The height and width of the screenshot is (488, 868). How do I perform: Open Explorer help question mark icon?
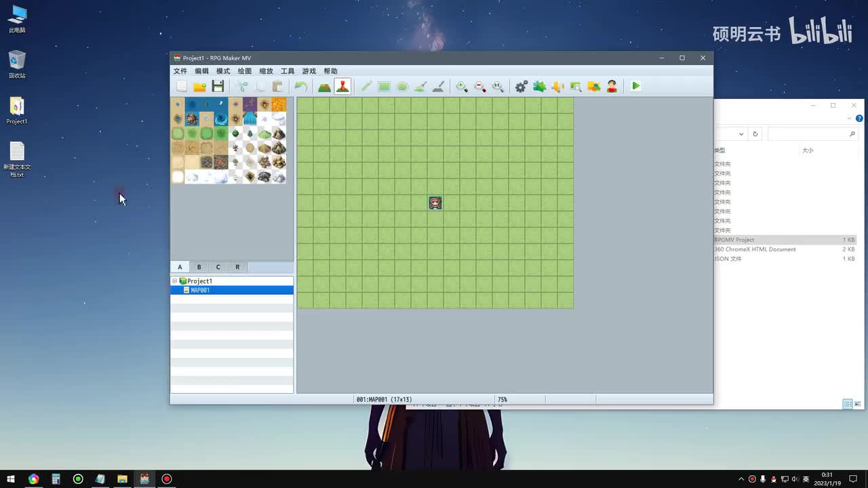[859, 119]
